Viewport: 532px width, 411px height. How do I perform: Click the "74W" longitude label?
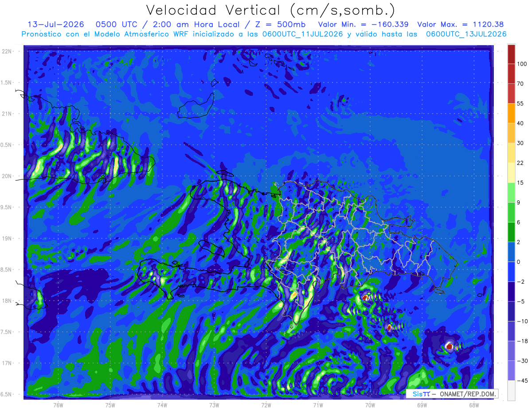tap(162, 405)
